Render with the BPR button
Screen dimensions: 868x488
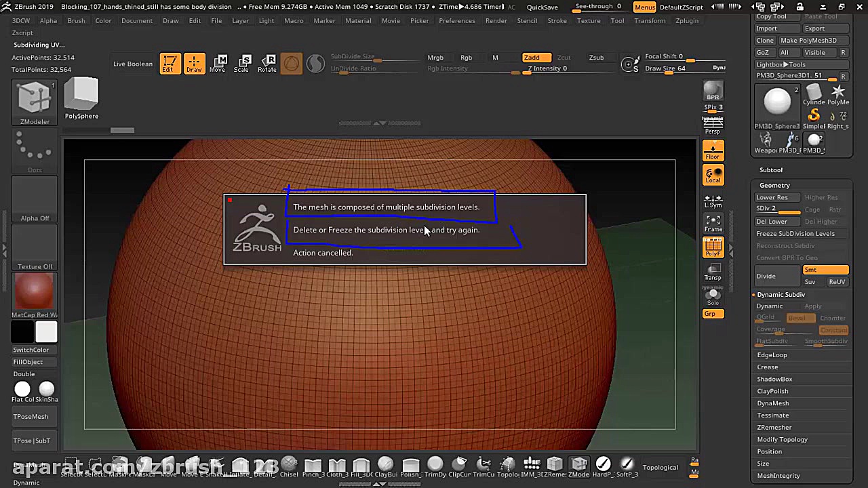713,90
